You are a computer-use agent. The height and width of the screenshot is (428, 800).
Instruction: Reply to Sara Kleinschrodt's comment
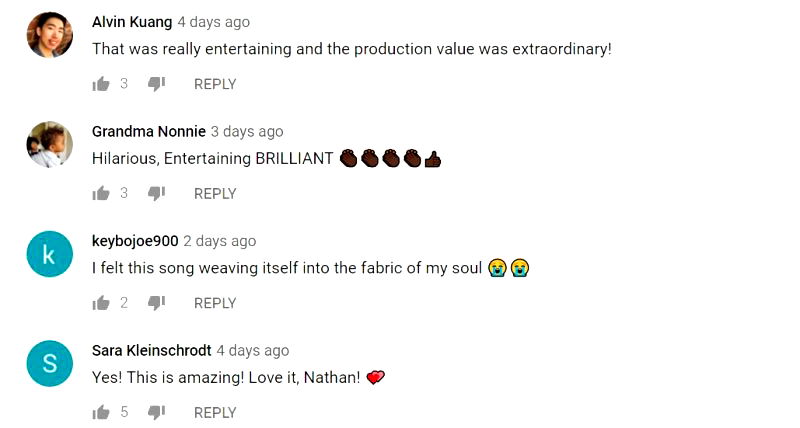pyautogui.click(x=215, y=412)
